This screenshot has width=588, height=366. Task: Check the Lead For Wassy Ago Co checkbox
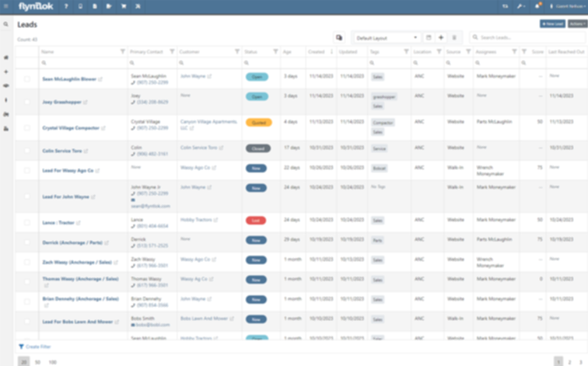(x=27, y=170)
